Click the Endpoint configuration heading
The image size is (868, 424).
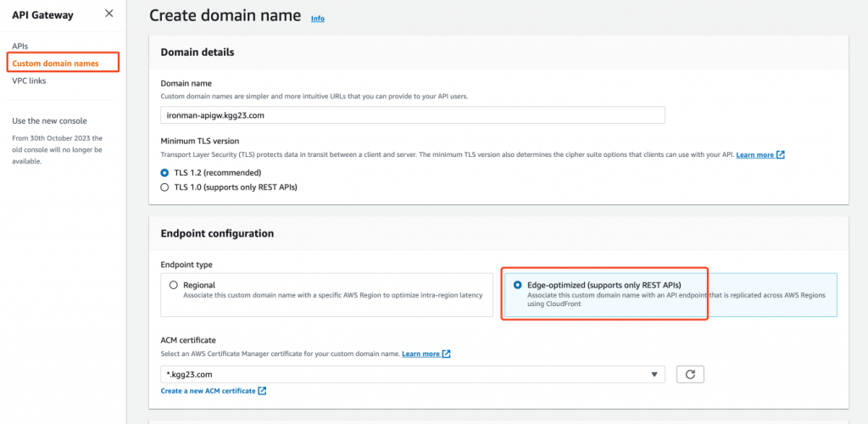(x=217, y=233)
